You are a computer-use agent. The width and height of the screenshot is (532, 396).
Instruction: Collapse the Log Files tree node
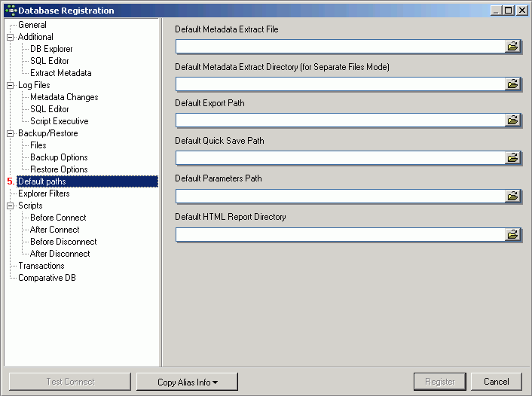coord(11,85)
